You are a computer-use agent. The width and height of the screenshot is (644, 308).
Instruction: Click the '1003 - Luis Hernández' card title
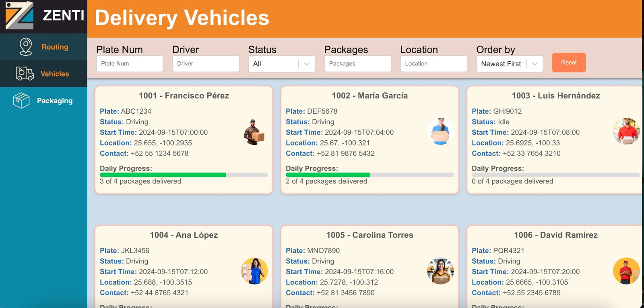[556, 96]
